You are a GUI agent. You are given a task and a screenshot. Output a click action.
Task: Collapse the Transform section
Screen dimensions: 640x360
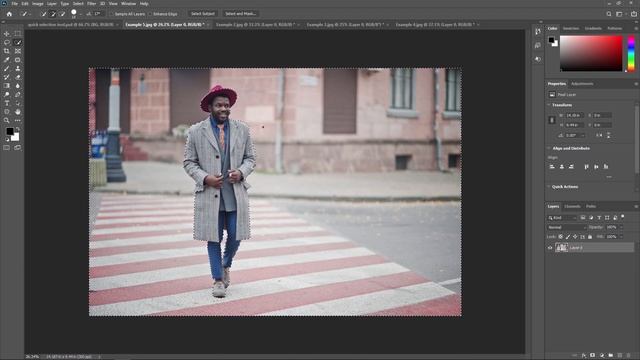pyautogui.click(x=549, y=105)
